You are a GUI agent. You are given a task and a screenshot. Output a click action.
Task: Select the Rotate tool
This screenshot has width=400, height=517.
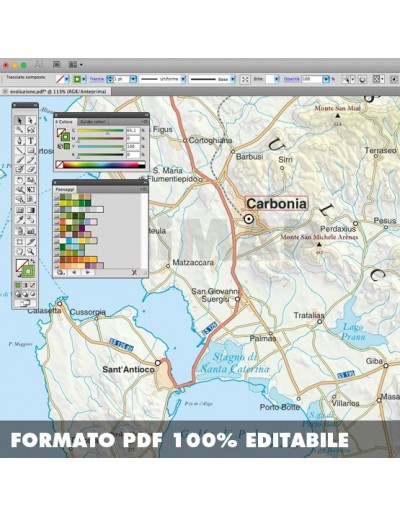20,180
